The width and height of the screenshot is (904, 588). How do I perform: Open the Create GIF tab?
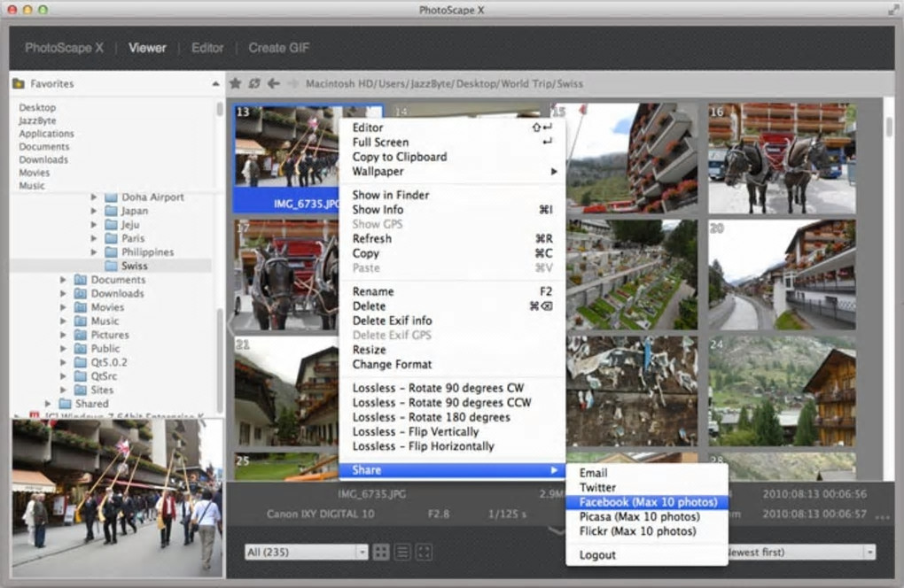pos(279,48)
